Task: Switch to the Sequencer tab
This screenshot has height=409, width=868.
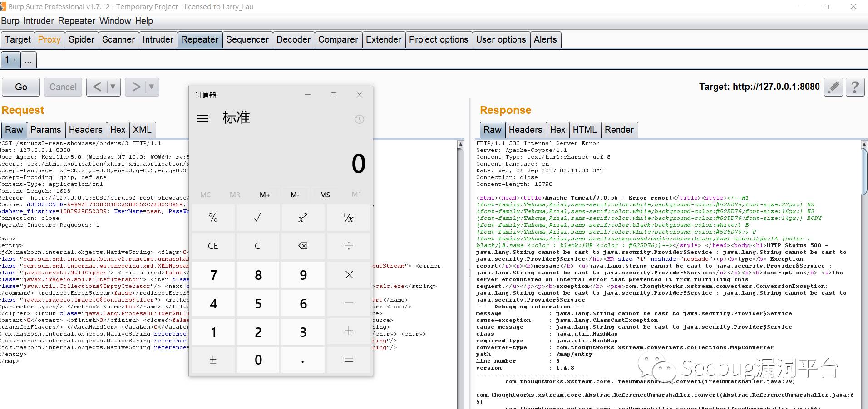Action: pyautogui.click(x=247, y=39)
